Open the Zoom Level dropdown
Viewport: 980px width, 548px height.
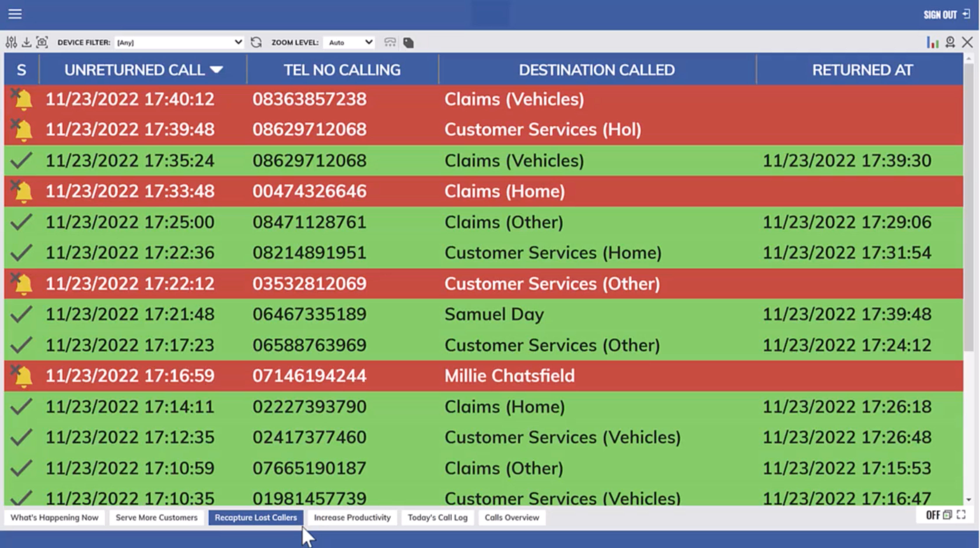pyautogui.click(x=349, y=42)
